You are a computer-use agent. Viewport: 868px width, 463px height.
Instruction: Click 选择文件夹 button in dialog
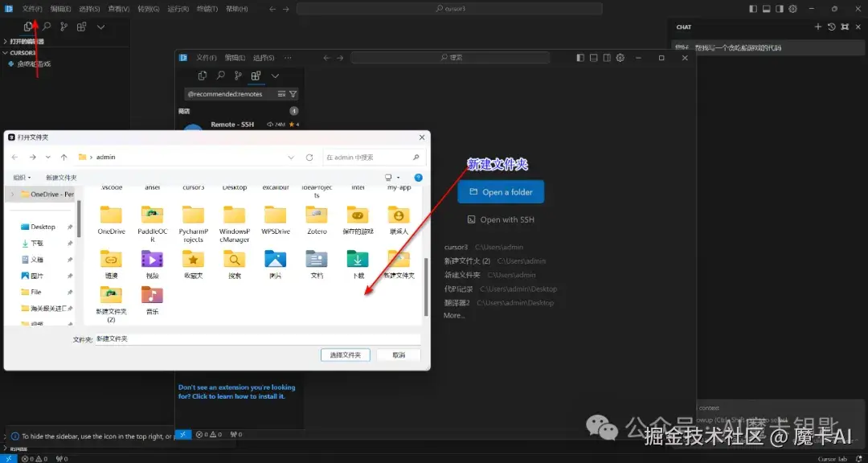tap(345, 355)
